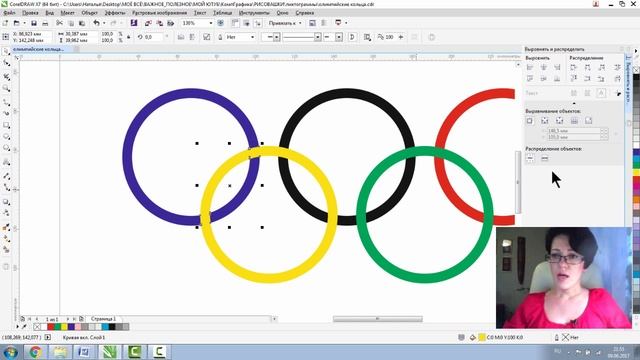The width and height of the screenshot is (640, 360).
Task: Select the Transparency tool
Action: pyautogui.click(x=6, y=213)
